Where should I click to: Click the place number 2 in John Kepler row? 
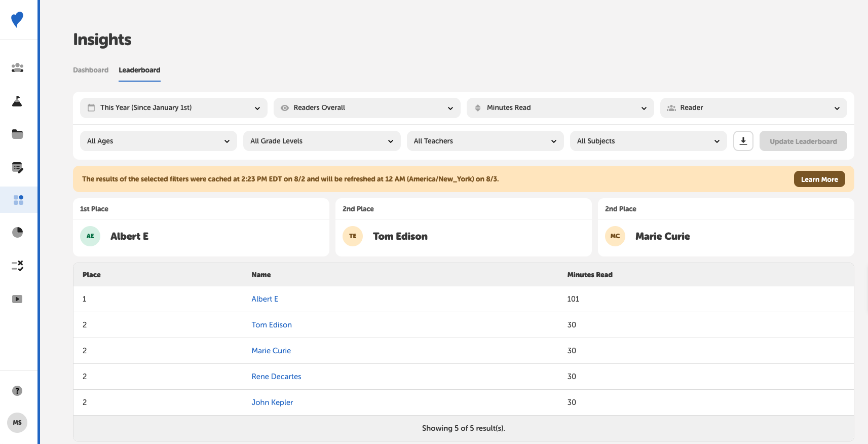(x=85, y=402)
